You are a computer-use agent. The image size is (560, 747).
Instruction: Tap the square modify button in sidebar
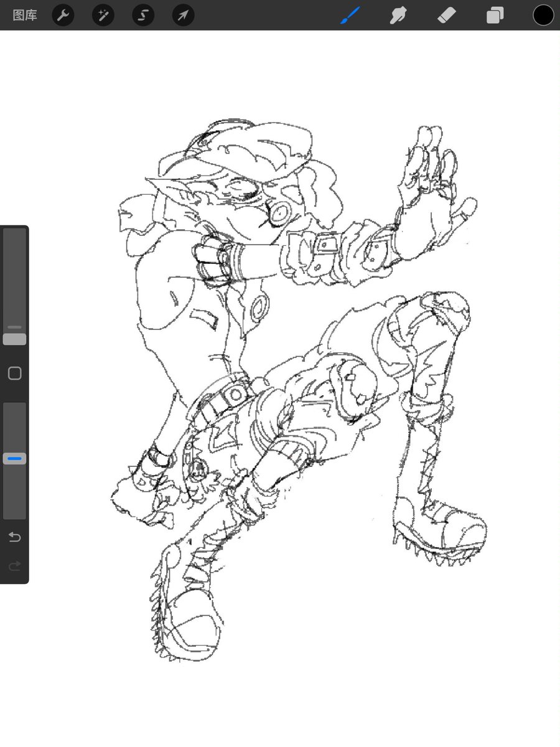(x=14, y=374)
